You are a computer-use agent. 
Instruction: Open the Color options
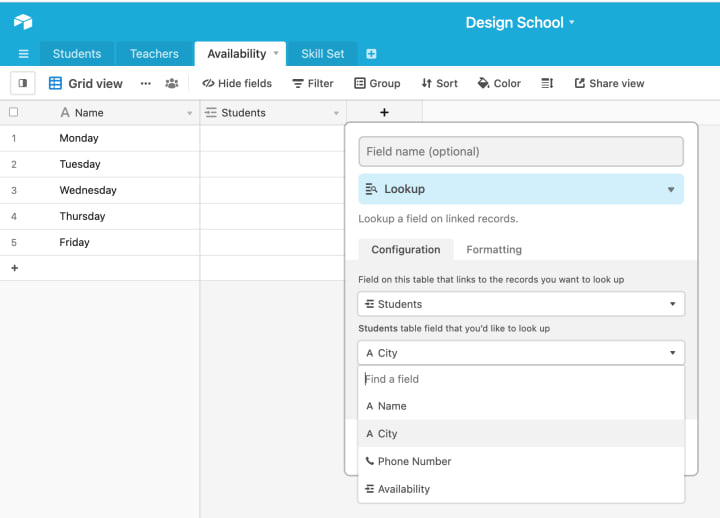click(499, 83)
